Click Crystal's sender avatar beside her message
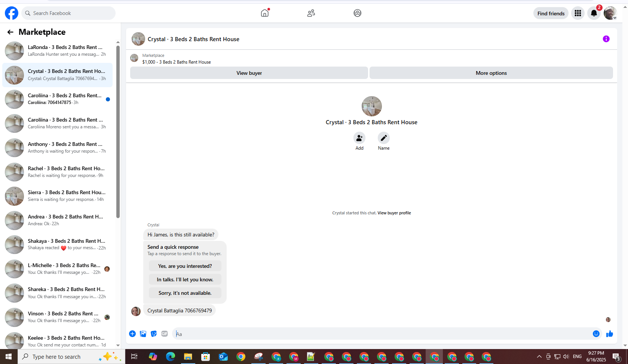This screenshot has height=364, width=628. (136, 311)
